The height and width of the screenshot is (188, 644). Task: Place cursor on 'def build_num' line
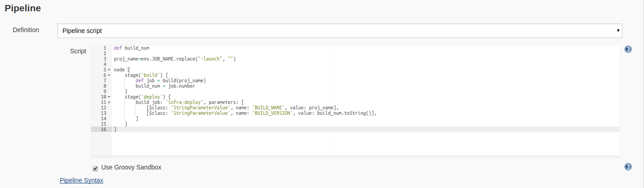(131, 48)
